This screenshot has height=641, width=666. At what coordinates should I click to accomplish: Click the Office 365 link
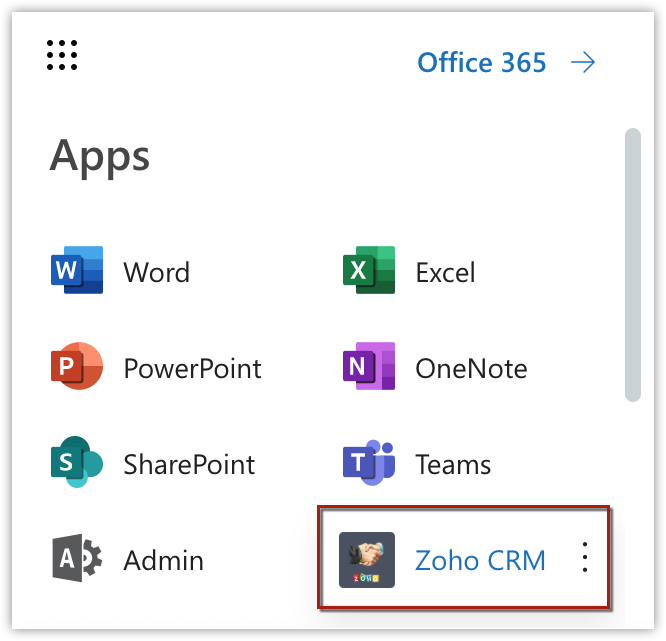(482, 63)
